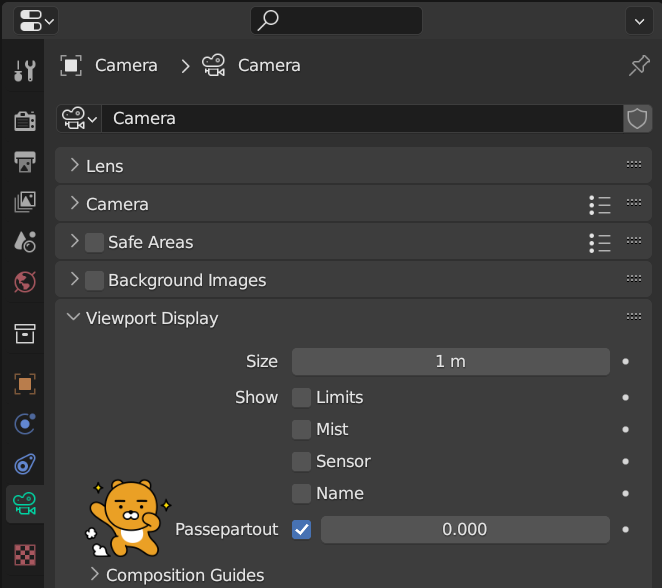Enable the Sensor checkbox
This screenshot has height=588, width=662.
point(301,462)
